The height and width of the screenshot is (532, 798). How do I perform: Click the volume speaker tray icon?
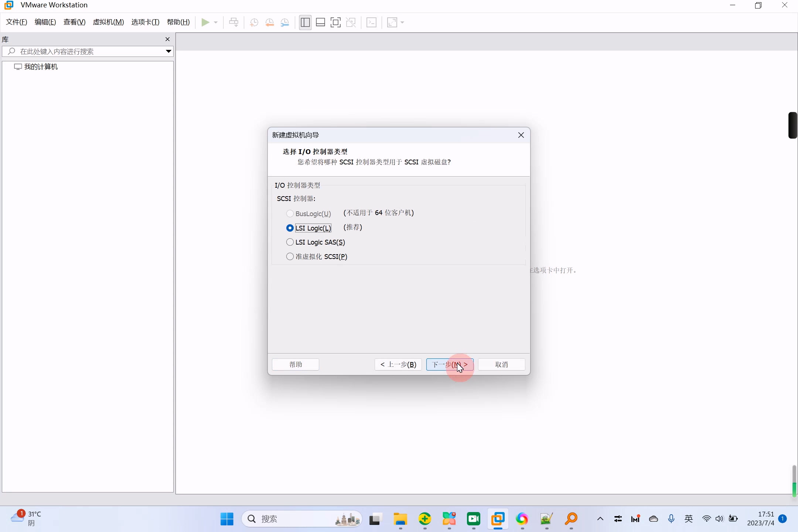719,519
